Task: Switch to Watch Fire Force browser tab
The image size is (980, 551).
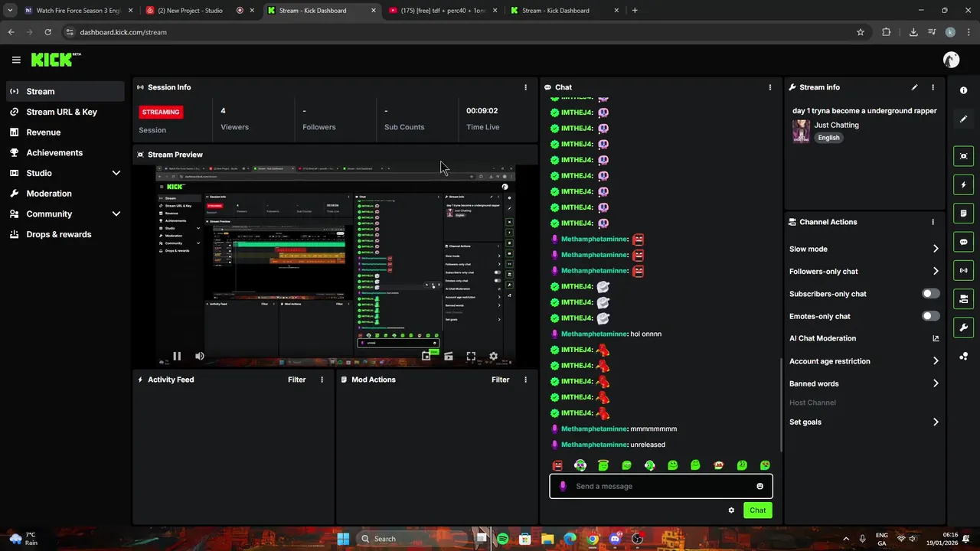Action: (x=79, y=11)
